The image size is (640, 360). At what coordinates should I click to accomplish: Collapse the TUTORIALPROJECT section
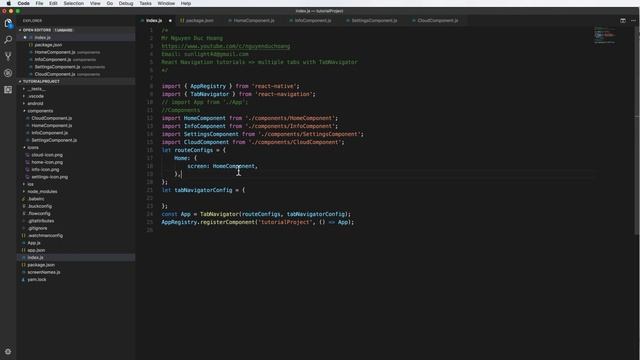[x=20, y=82]
